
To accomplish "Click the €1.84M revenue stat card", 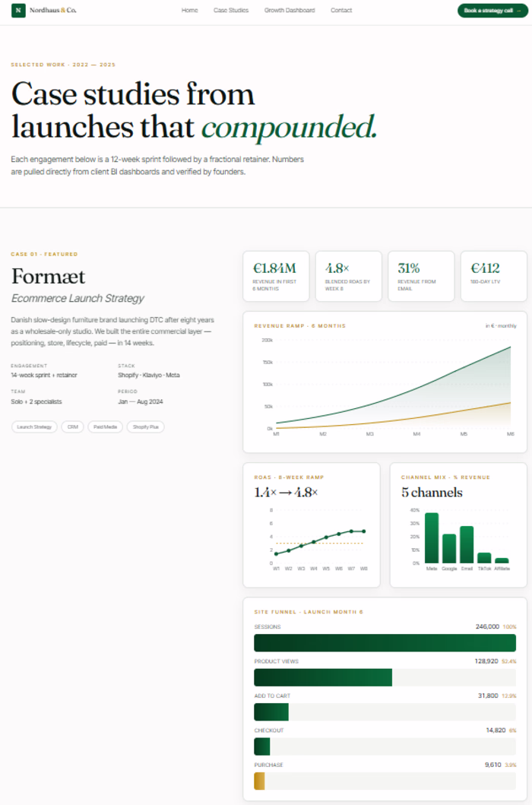I will [x=277, y=276].
